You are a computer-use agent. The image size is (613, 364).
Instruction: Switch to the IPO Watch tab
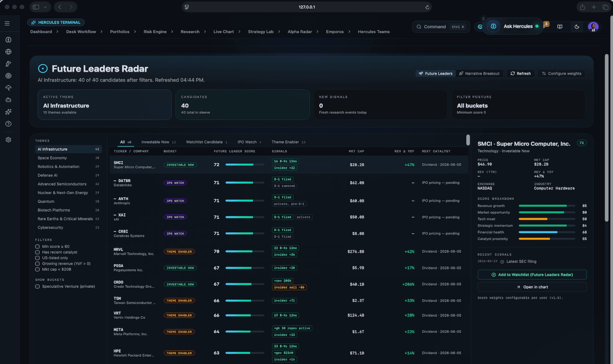[249, 142]
